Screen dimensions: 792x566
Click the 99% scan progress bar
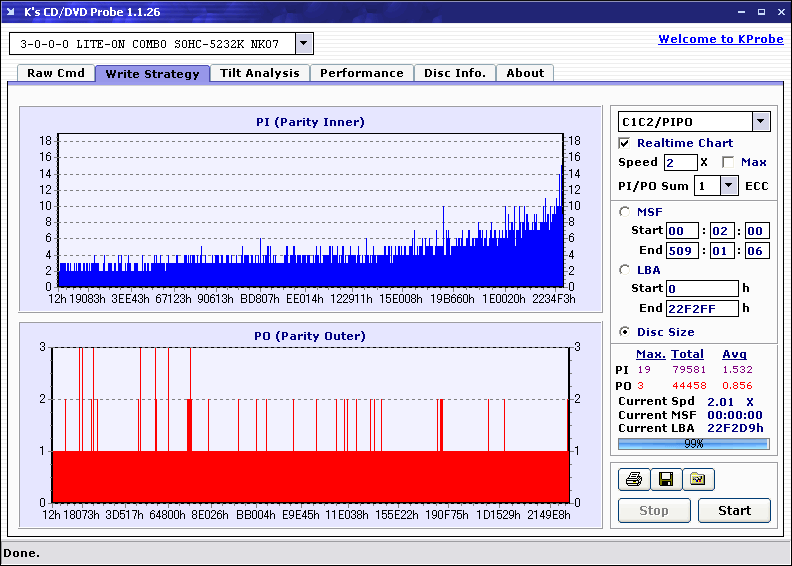(693, 443)
